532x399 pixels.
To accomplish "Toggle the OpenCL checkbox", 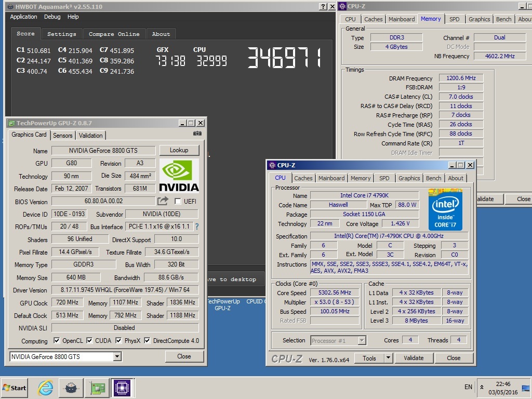I will (x=57, y=340).
